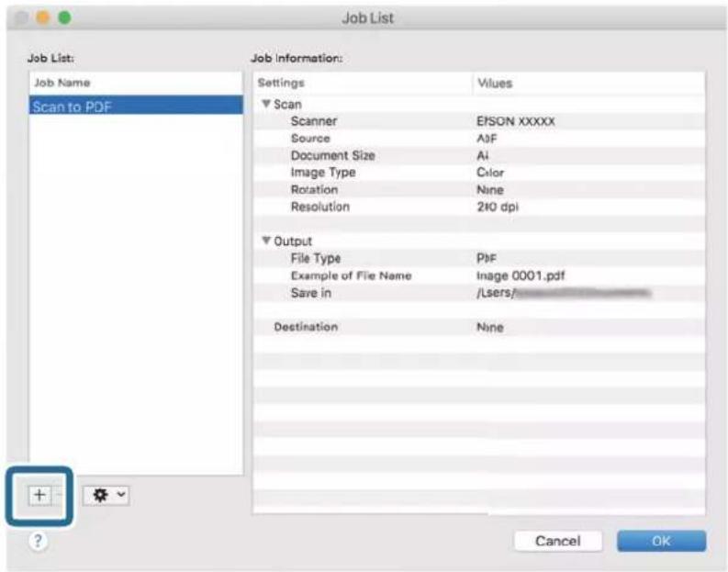Confirm with the OK button

coord(661,541)
